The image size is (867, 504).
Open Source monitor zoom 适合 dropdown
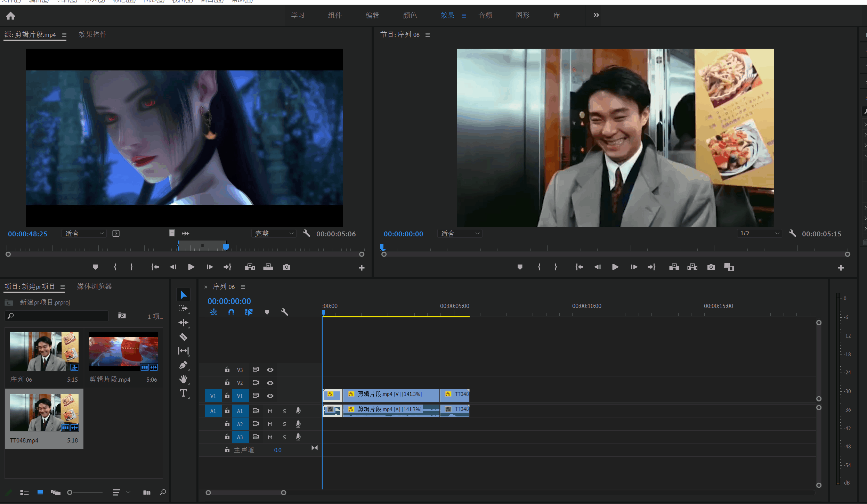pyautogui.click(x=84, y=234)
